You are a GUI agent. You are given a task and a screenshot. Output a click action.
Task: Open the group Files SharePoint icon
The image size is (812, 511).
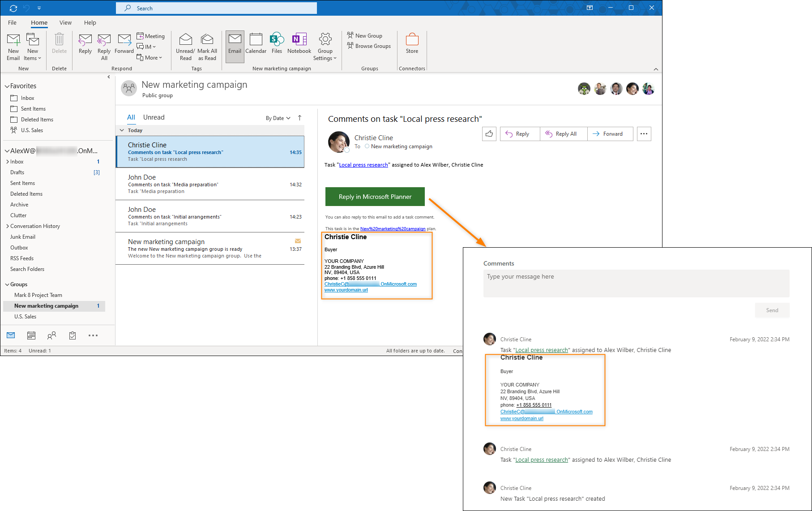point(277,43)
